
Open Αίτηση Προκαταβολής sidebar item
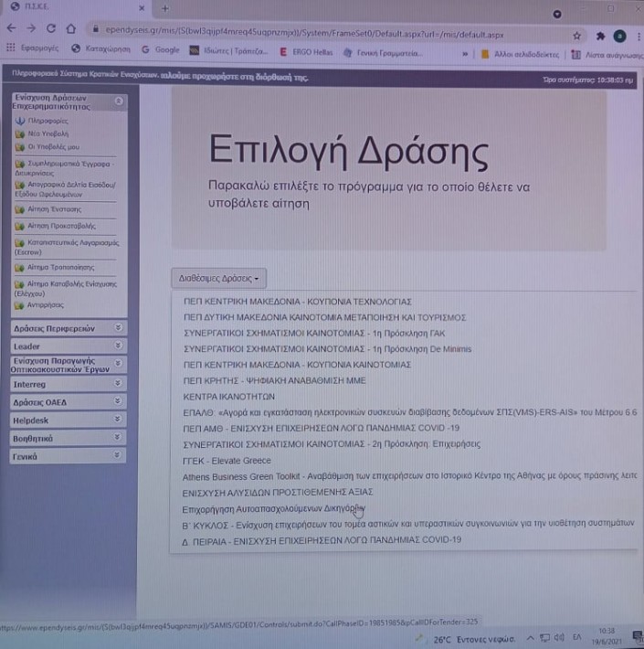coord(56,226)
